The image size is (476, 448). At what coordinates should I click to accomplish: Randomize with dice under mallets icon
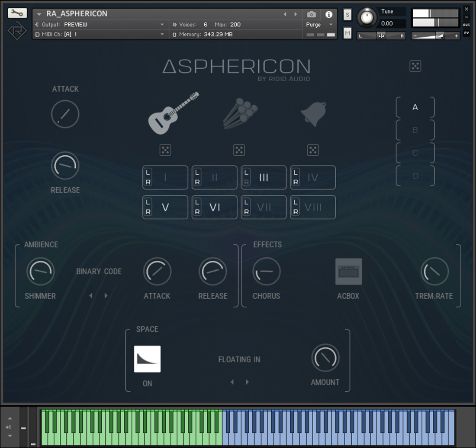pos(239,150)
